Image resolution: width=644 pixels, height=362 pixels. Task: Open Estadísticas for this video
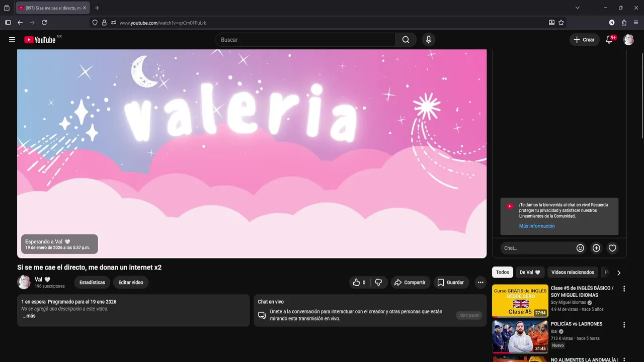click(92, 283)
